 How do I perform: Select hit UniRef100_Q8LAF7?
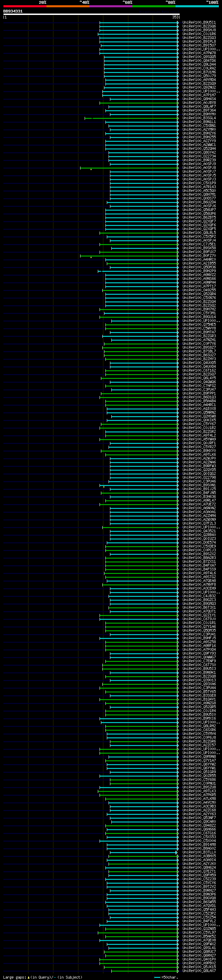[199, 106]
